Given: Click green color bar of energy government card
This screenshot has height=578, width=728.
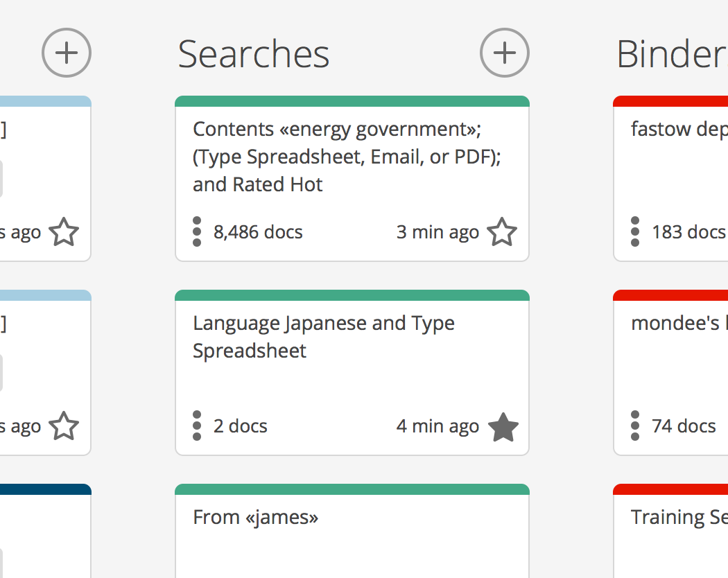Looking at the screenshot, I should tap(352, 101).
